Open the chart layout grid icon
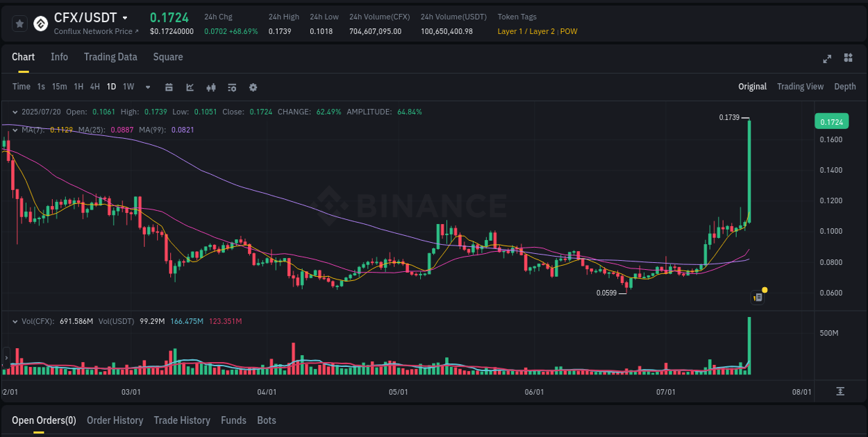This screenshot has width=868, height=437. point(848,60)
